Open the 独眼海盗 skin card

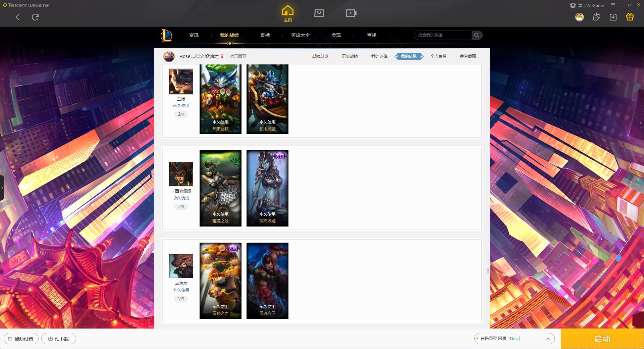[x=267, y=99]
